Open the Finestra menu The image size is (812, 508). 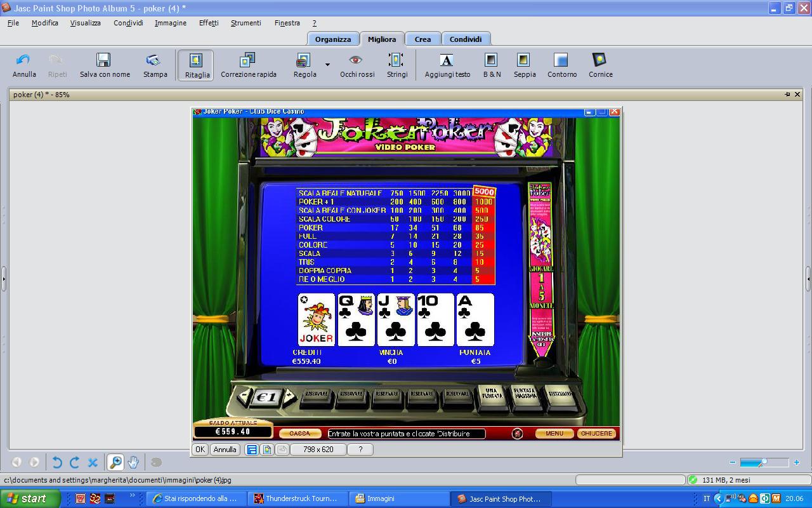tap(287, 23)
